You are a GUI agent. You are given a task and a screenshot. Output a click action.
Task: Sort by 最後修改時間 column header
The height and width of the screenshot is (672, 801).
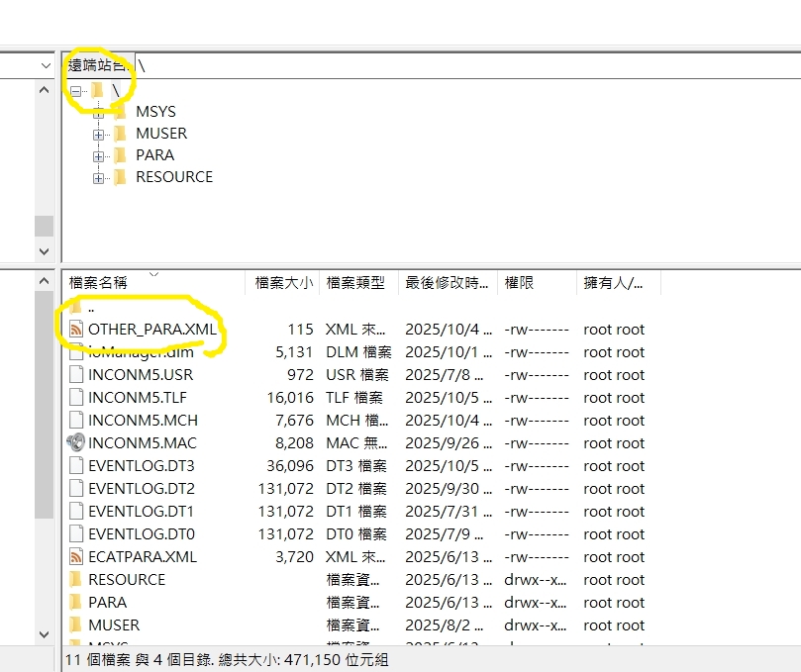[x=447, y=282]
